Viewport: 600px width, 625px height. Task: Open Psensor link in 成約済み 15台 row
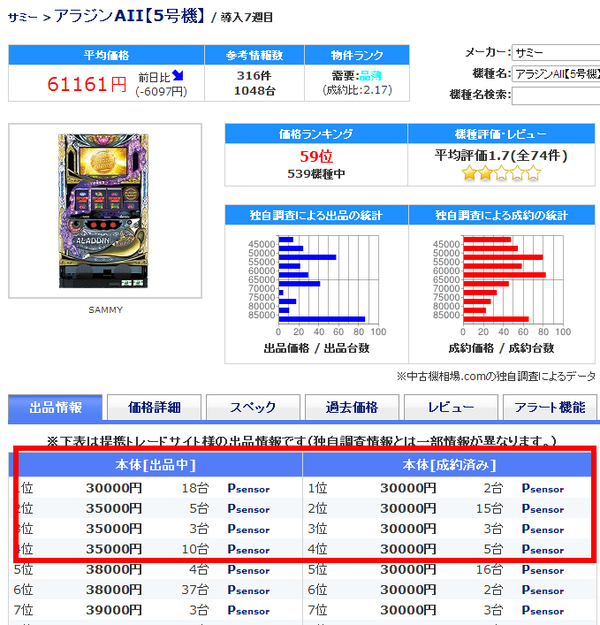pyautogui.click(x=543, y=509)
